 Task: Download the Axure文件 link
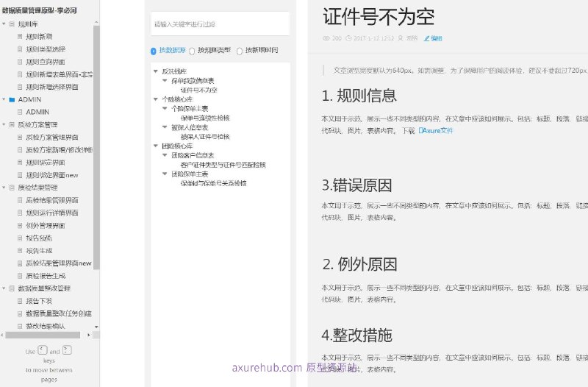[436, 131]
